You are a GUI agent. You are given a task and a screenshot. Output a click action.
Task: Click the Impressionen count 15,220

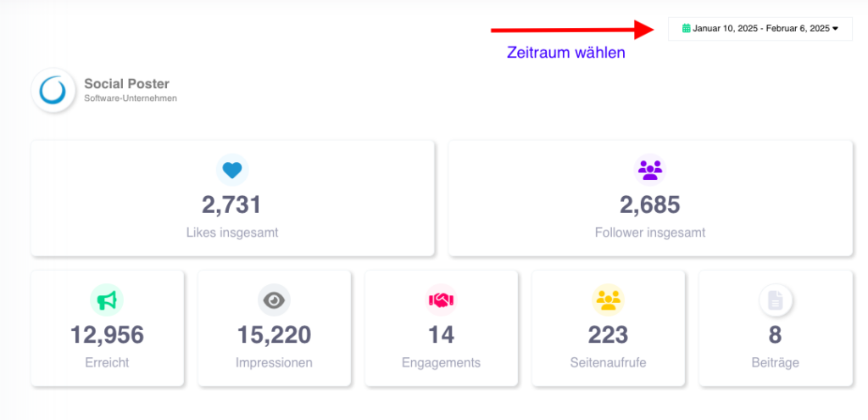274,334
